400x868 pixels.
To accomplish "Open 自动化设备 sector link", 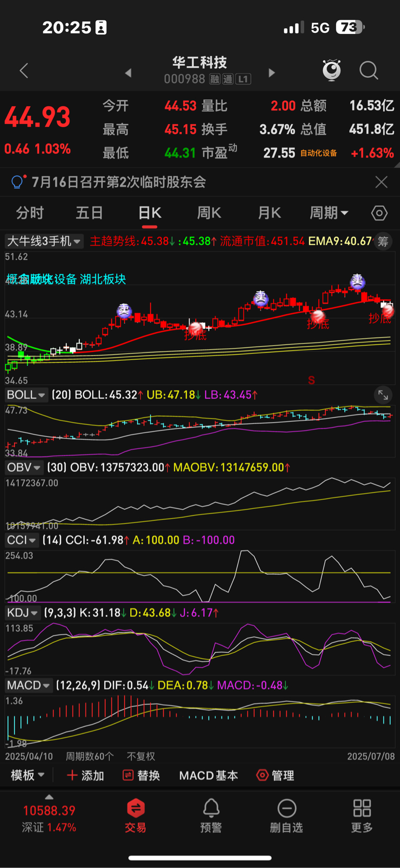I will click(x=319, y=153).
